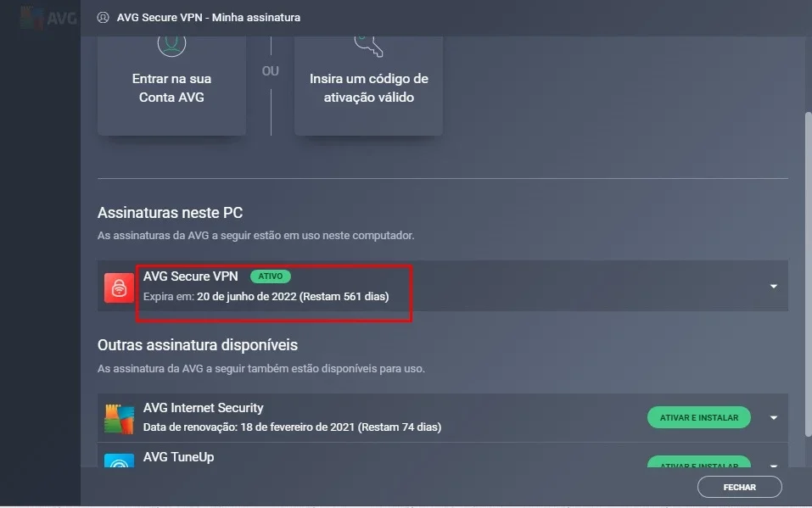Expand the AVG Secure VPN subscription details arrow
This screenshot has height=508, width=812.
[x=773, y=287]
